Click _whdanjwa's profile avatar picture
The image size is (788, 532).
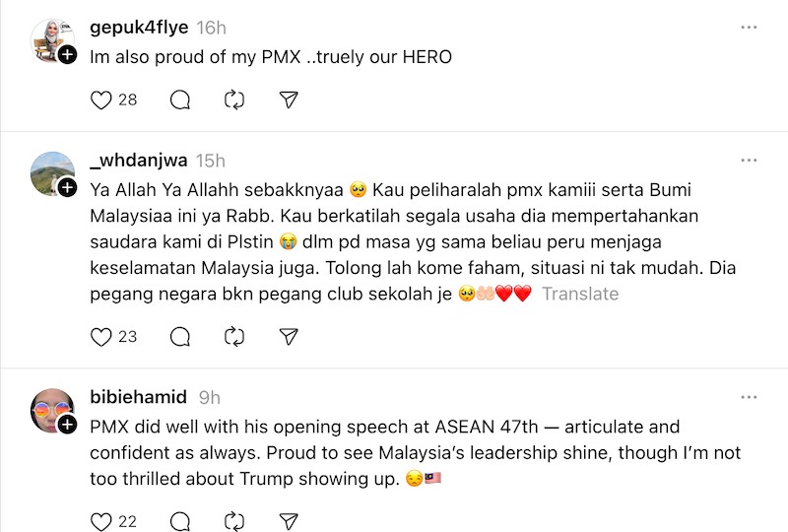click(51, 173)
